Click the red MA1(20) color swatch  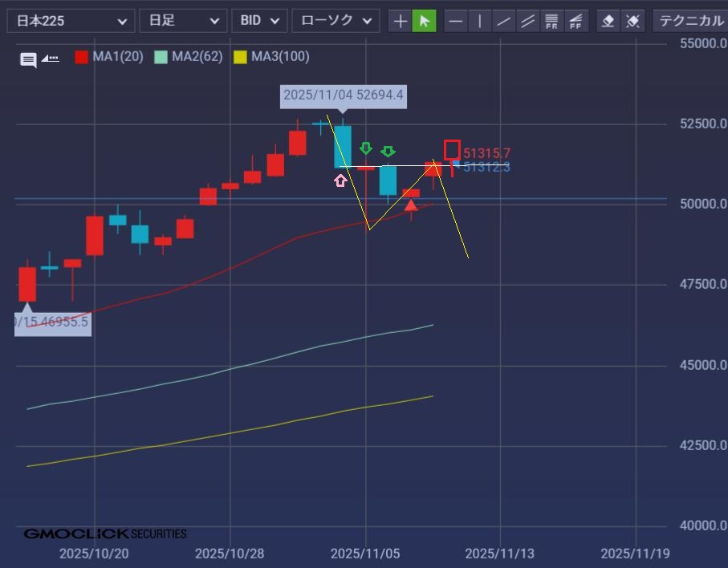pos(81,57)
